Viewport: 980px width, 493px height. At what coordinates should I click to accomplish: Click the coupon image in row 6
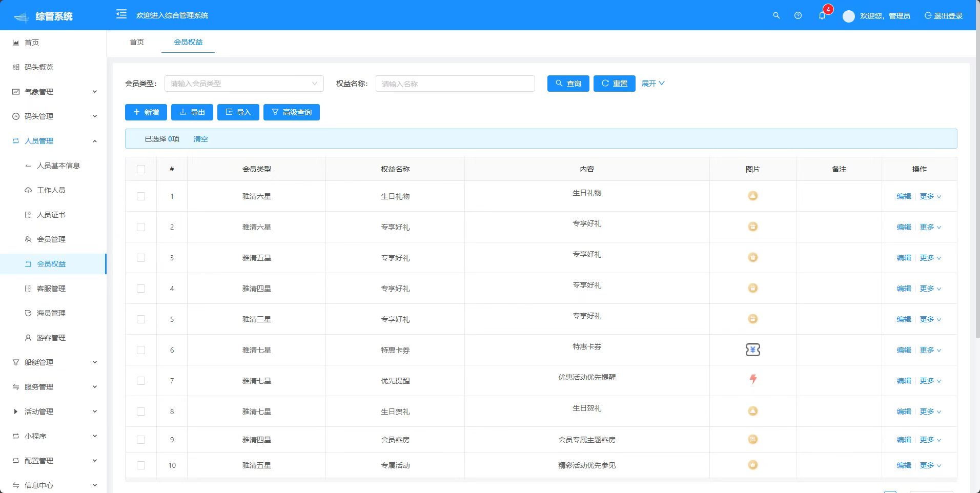(x=752, y=350)
